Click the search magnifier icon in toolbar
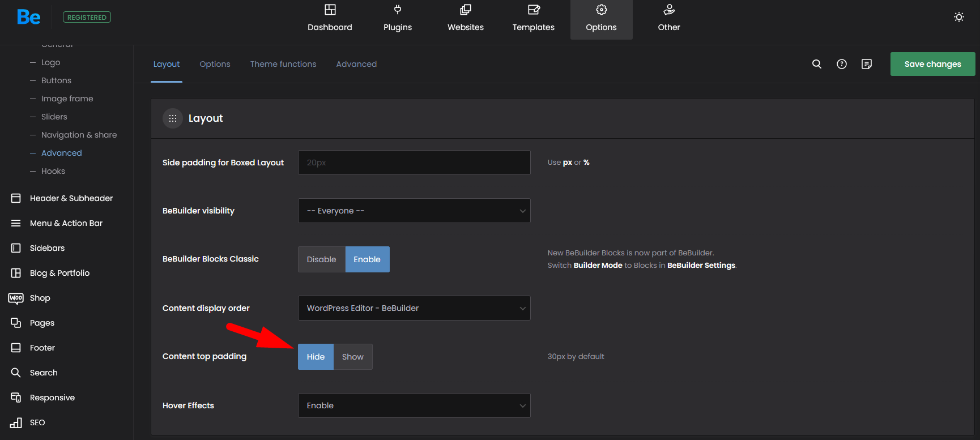The image size is (980, 440). pos(817,64)
